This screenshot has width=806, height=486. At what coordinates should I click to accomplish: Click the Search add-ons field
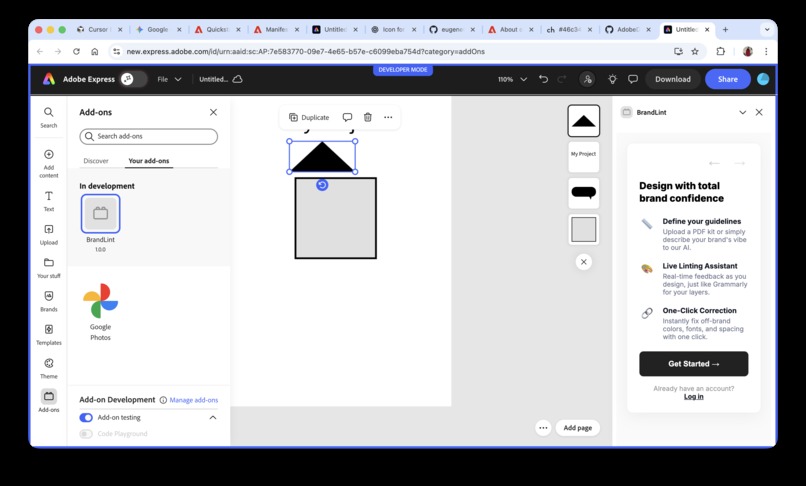pyautogui.click(x=149, y=136)
